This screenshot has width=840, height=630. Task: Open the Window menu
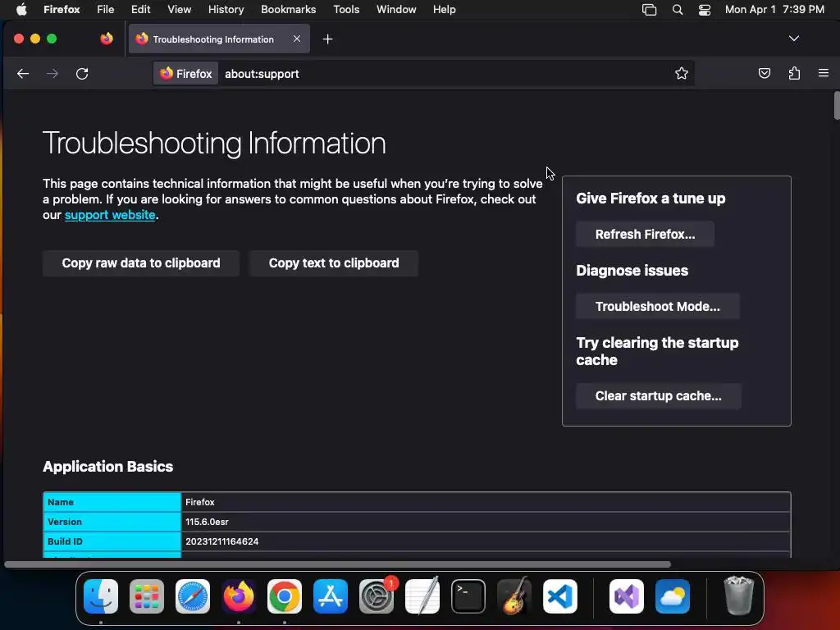click(x=396, y=10)
